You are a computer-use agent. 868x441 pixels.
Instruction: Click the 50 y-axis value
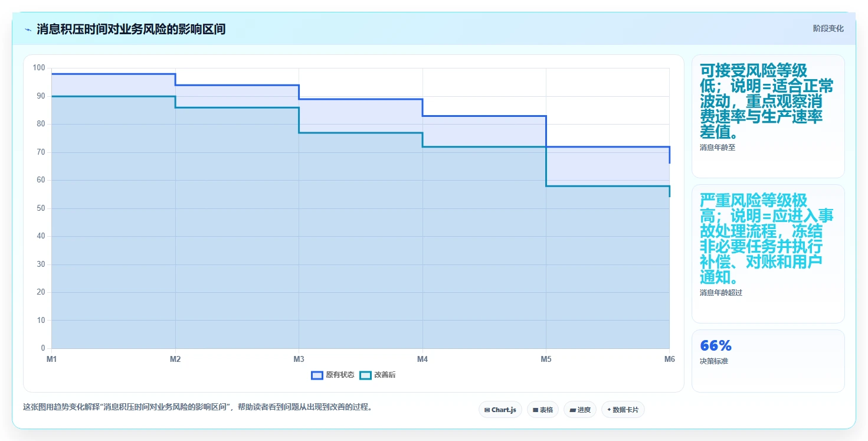[41, 208]
